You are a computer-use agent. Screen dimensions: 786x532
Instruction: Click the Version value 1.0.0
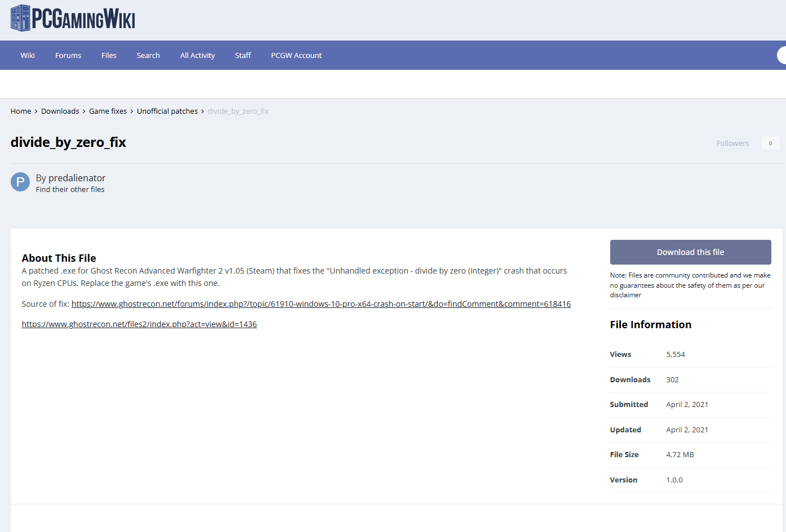pyautogui.click(x=674, y=480)
